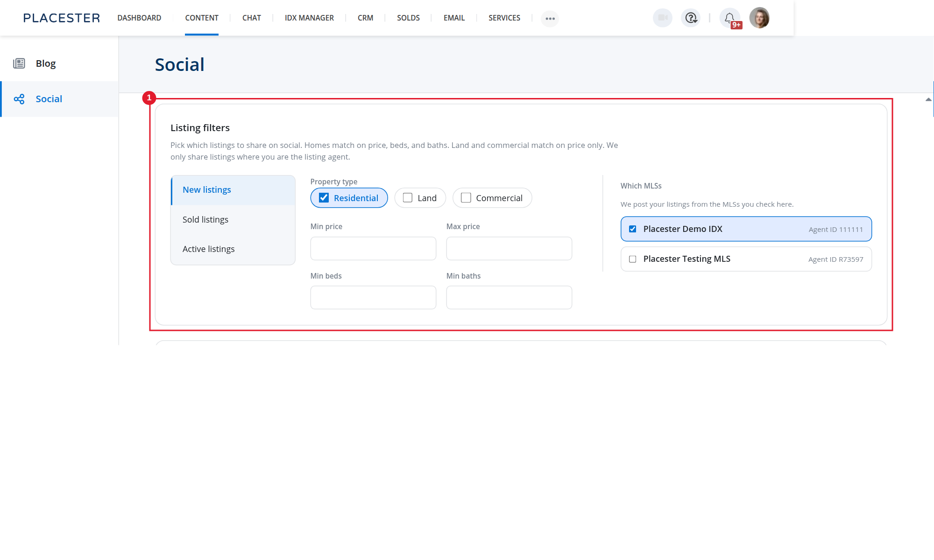Enable the Land property type checkbox
Viewport: 934px width, 560px height.
tap(408, 198)
